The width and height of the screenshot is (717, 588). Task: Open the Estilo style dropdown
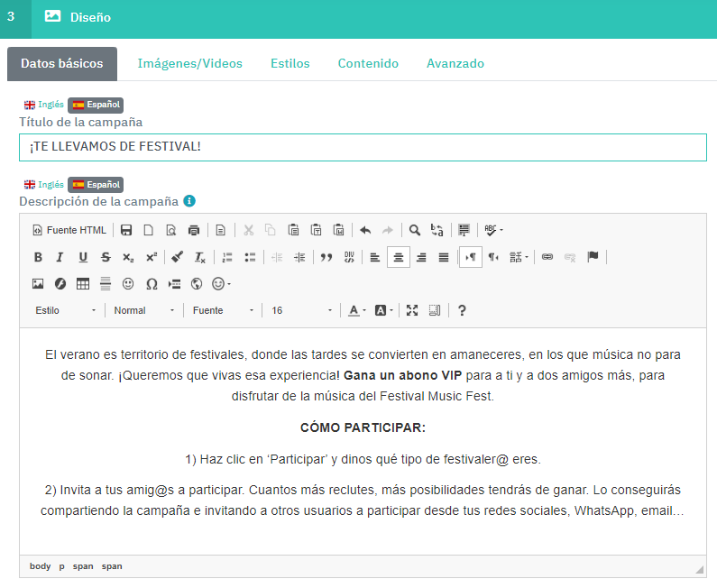[x=66, y=310]
